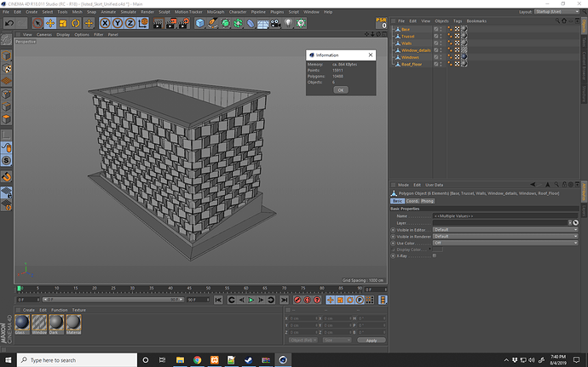Switch to the Coord. tab
588x367 pixels.
[412, 201]
